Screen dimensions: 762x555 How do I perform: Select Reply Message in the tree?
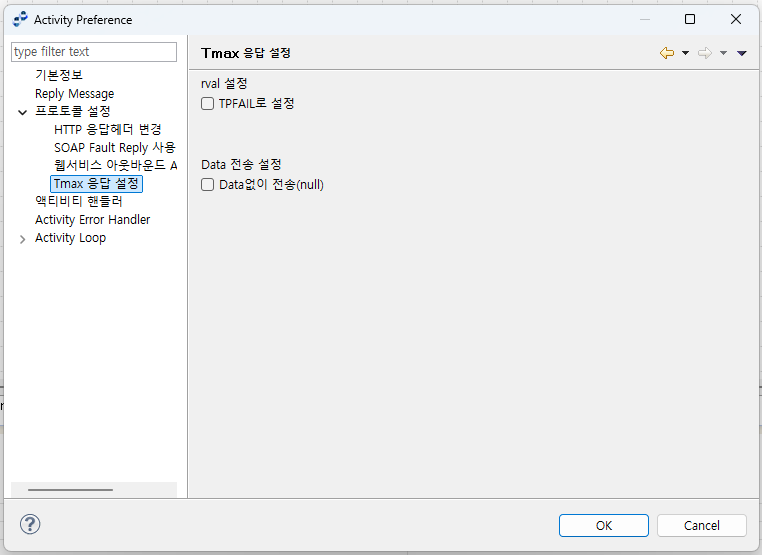pos(74,93)
